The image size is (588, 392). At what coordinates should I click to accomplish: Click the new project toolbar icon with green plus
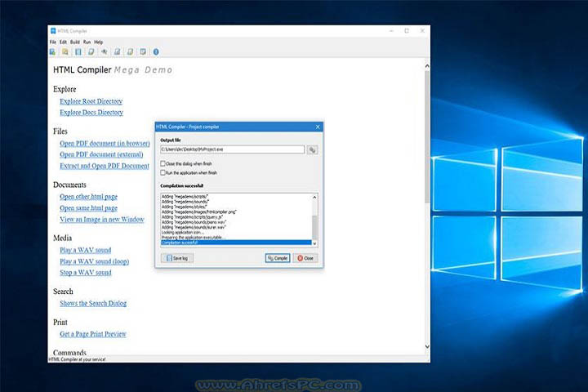[x=52, y=51]
